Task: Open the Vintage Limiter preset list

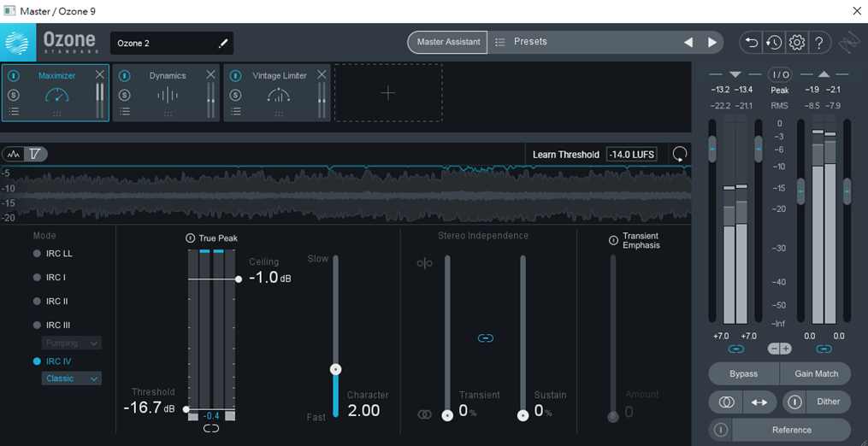Action: pyautogui.click(x=236, y=111)
